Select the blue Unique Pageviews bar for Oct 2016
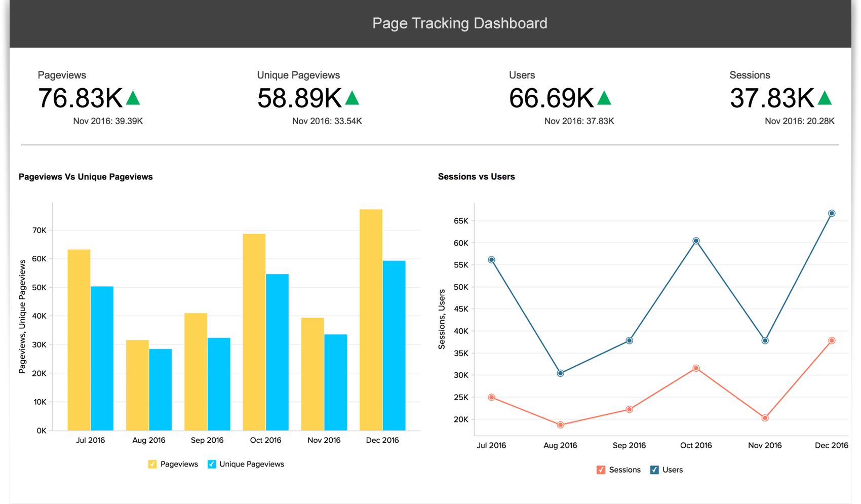The height and width of the screenshot is (504, 861). pos(277,352)
